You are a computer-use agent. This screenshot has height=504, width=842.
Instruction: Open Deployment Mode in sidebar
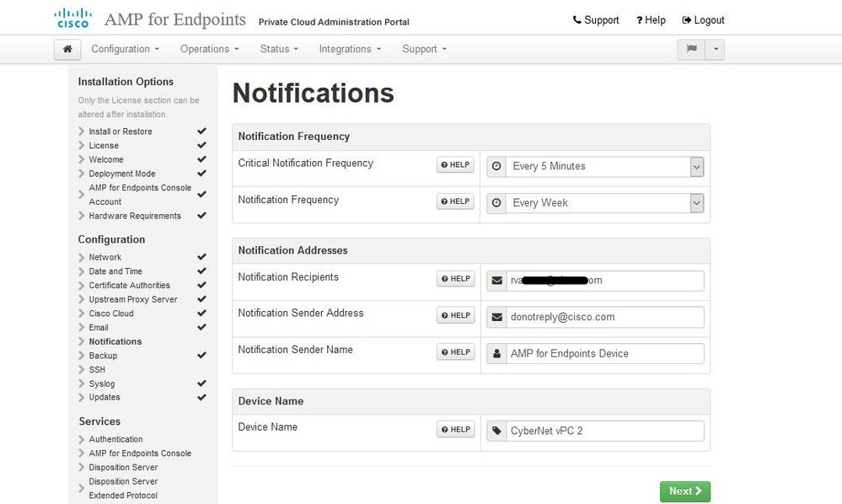tap(122, 174)
